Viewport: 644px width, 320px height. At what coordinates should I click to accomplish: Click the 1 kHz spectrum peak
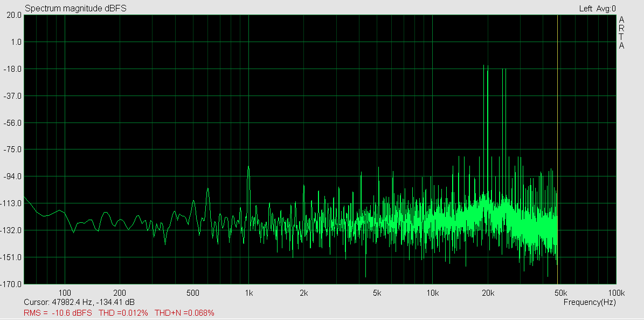tap(248, 167)
